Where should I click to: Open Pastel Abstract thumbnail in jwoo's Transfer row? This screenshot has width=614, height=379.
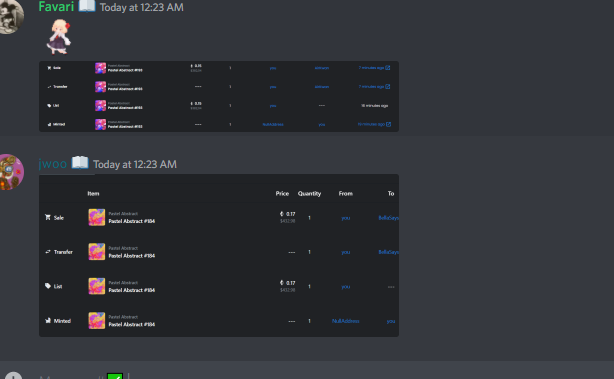coord(96,252)
